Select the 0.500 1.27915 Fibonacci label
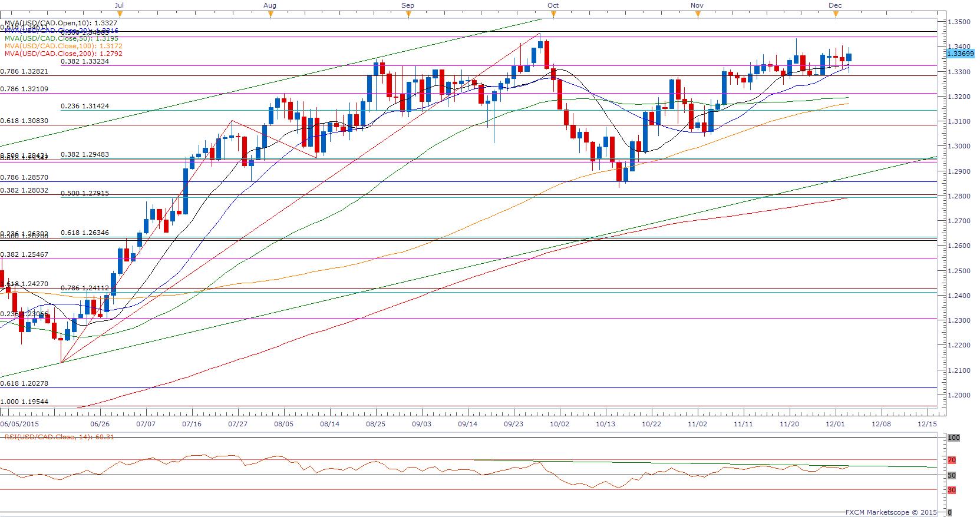This screenshot has width=980, height=517. click(x=85, y=193)
